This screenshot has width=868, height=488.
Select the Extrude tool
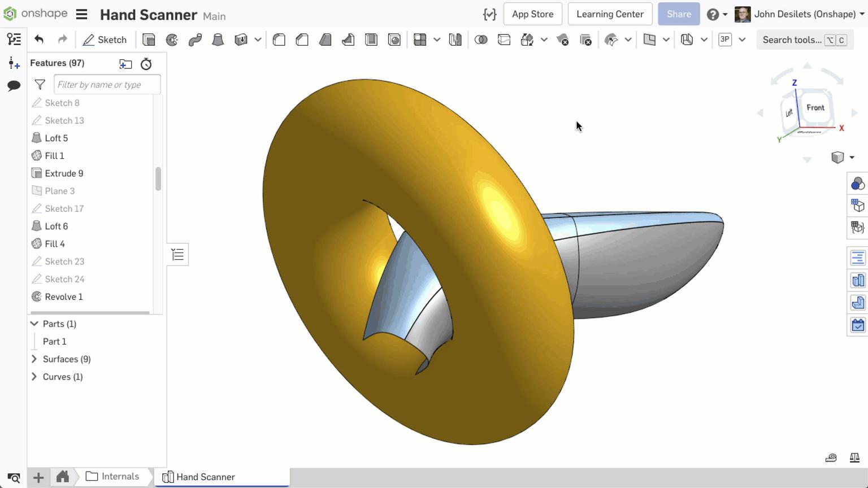click(x=149, y=40)
